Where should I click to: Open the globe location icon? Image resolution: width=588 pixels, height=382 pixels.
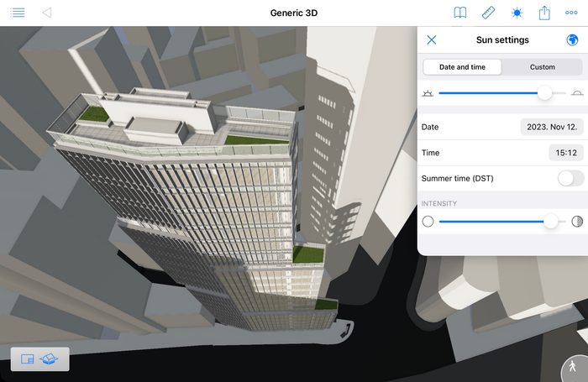click(572, 39)
